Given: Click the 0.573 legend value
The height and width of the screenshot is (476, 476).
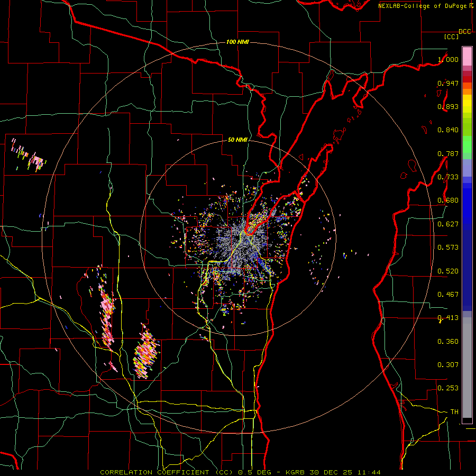Looking at the screenshot, I should (448, 248).
